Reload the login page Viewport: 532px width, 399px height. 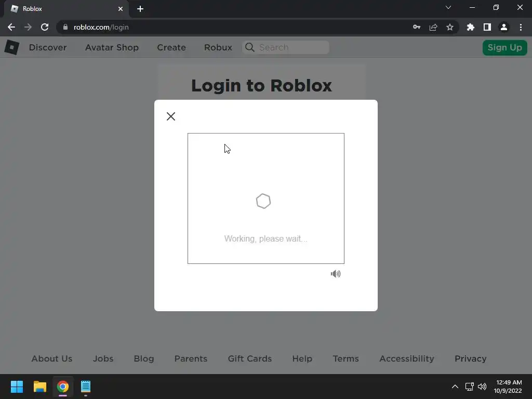(45, 27)
